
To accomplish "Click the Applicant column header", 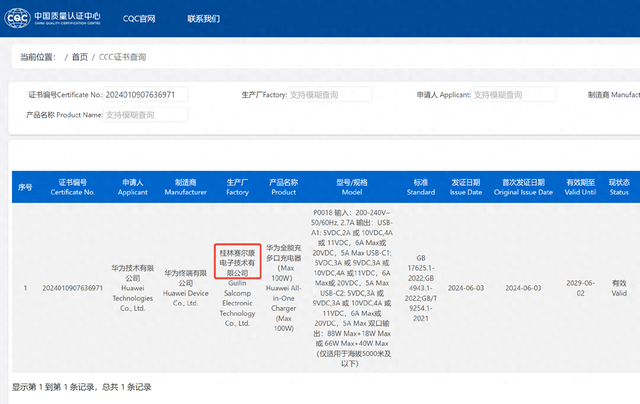I will [x=133, y=187].
